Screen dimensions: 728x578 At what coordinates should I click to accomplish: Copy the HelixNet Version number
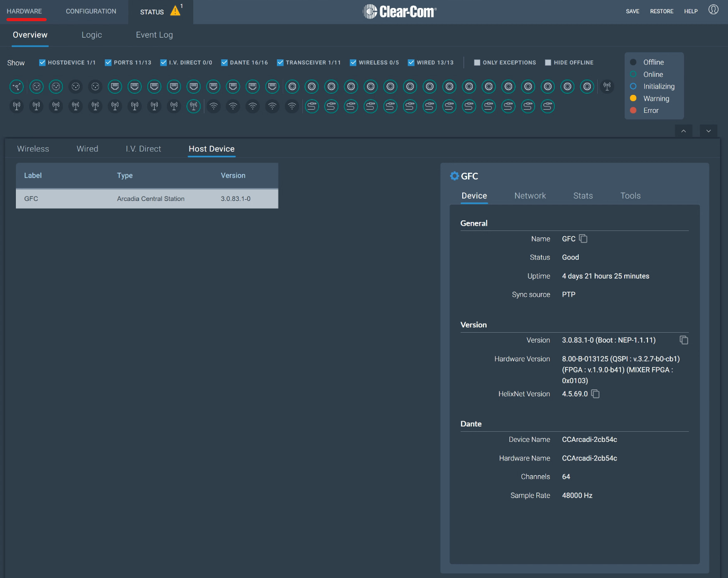coord(595,394)
